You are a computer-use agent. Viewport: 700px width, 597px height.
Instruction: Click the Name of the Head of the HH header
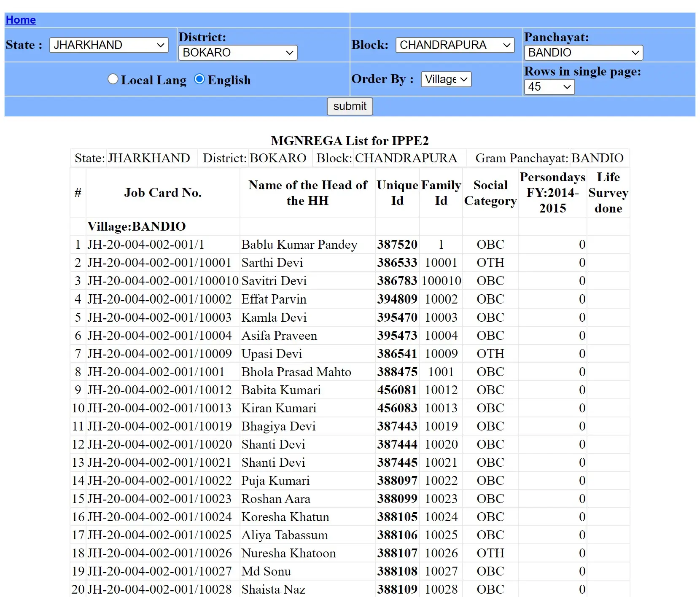307,193
